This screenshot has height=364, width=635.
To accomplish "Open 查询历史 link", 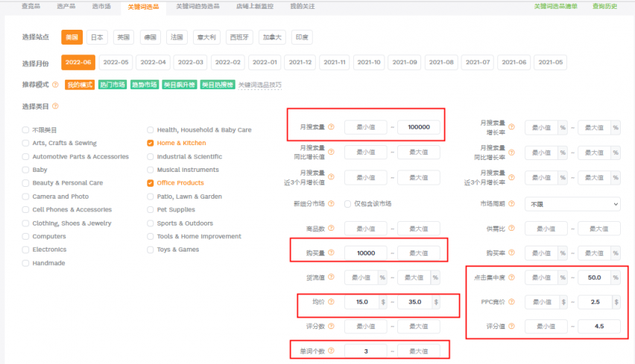I will click(605, 6).
